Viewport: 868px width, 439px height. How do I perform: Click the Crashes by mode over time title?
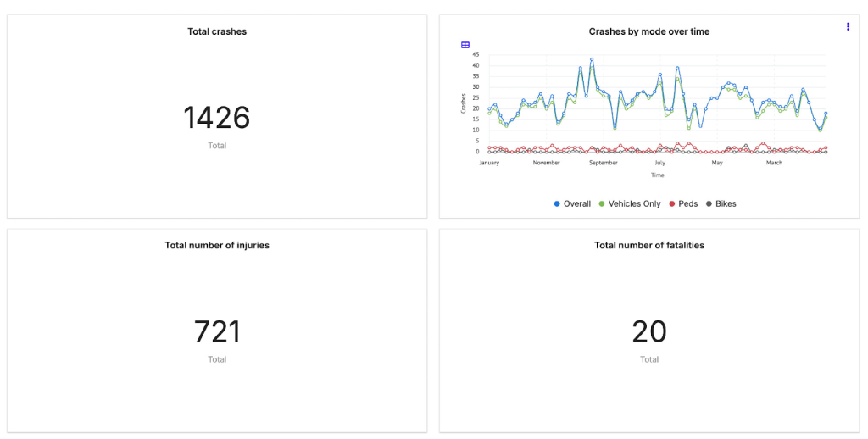[x=649, y=31]
